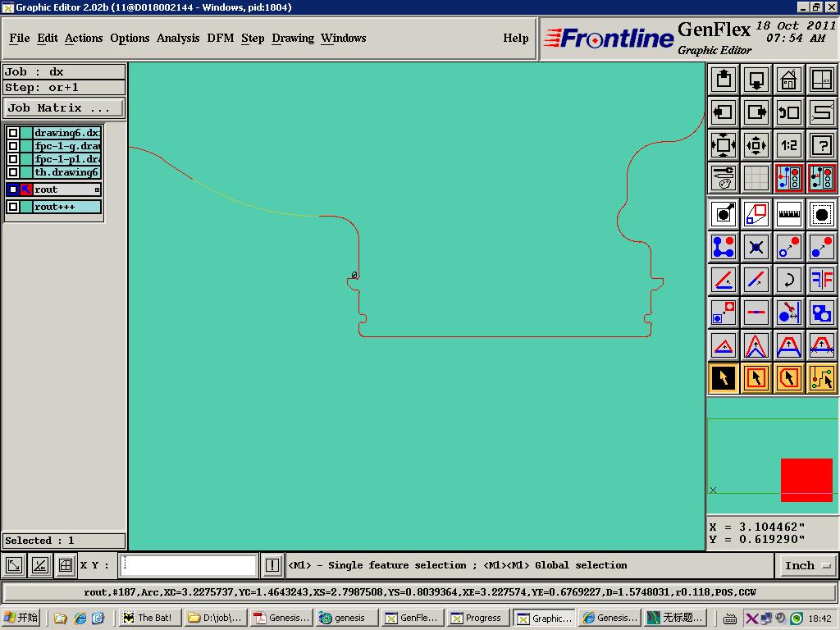Click the red rectangle in overview minimap

click(x=806, y=480)
